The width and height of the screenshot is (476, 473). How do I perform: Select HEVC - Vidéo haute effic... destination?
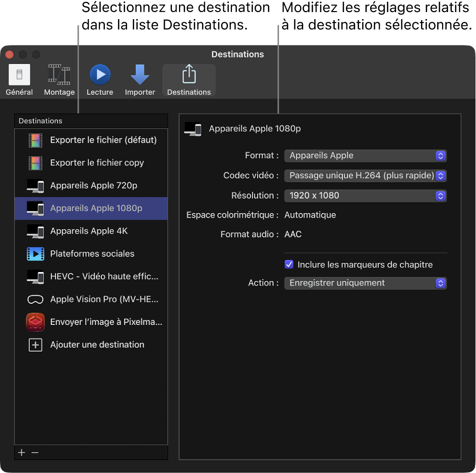tap(91, 277)
